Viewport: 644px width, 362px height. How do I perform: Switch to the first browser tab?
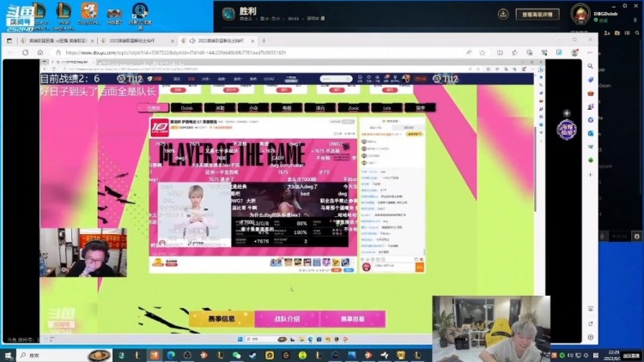58,40
